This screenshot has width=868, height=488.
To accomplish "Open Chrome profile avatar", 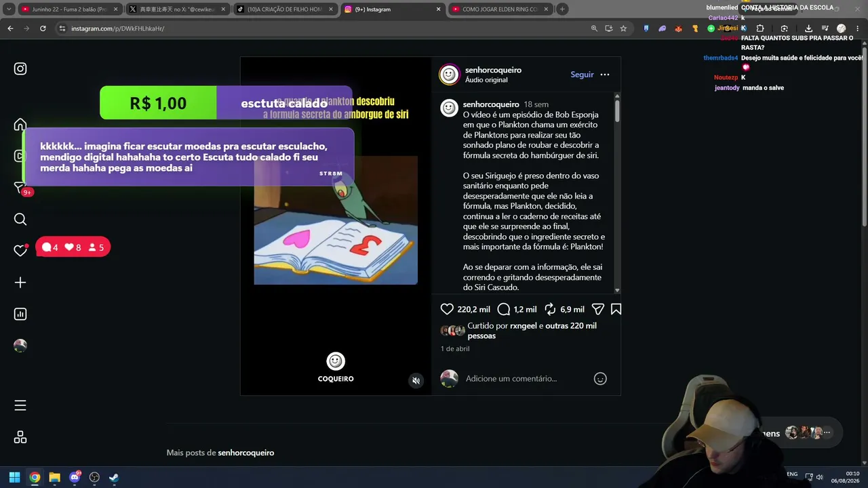I will tap(841, 28).
